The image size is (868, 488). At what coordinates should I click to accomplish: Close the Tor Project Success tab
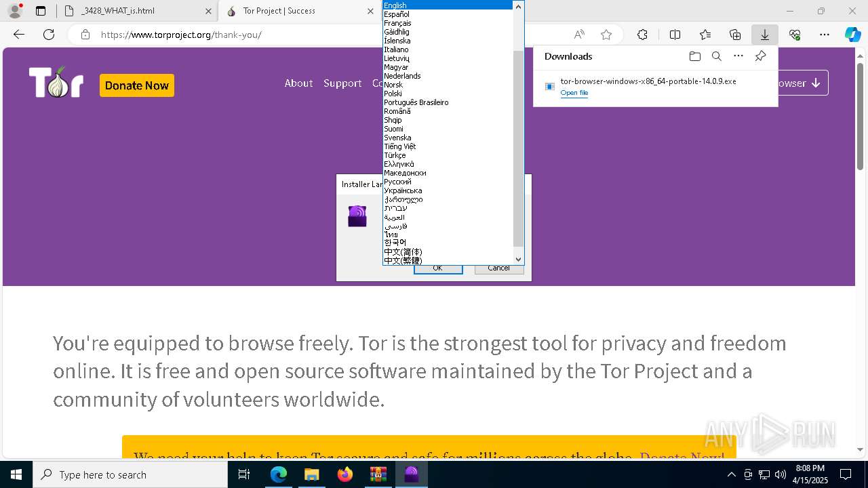(370, 11)
